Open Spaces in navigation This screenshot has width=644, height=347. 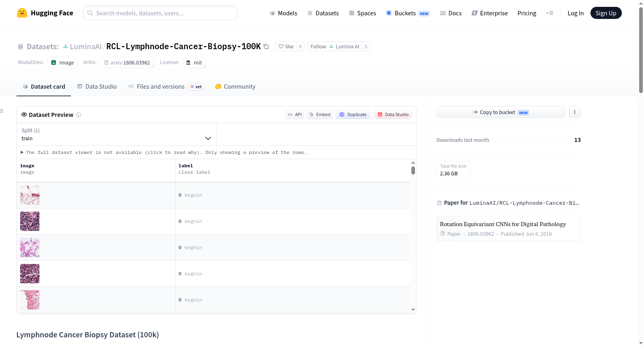coord(362,13)
